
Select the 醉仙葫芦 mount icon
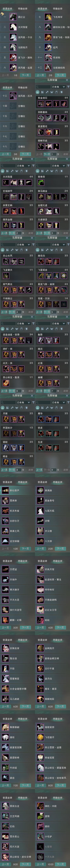tap(5, 491)
